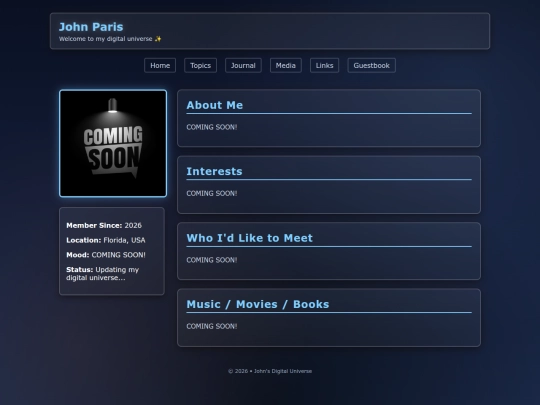This screenshot has height=405, width=540.
Task: Click the Interests section heading
Action: [214, 171]
